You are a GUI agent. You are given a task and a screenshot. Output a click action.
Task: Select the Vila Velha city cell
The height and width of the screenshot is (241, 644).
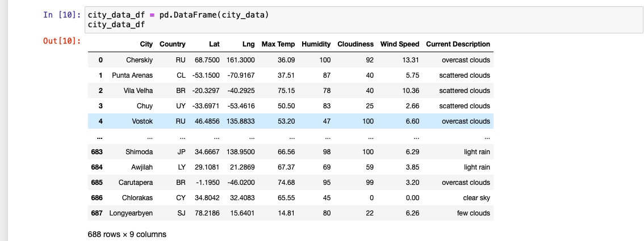[x=138, y=91]
